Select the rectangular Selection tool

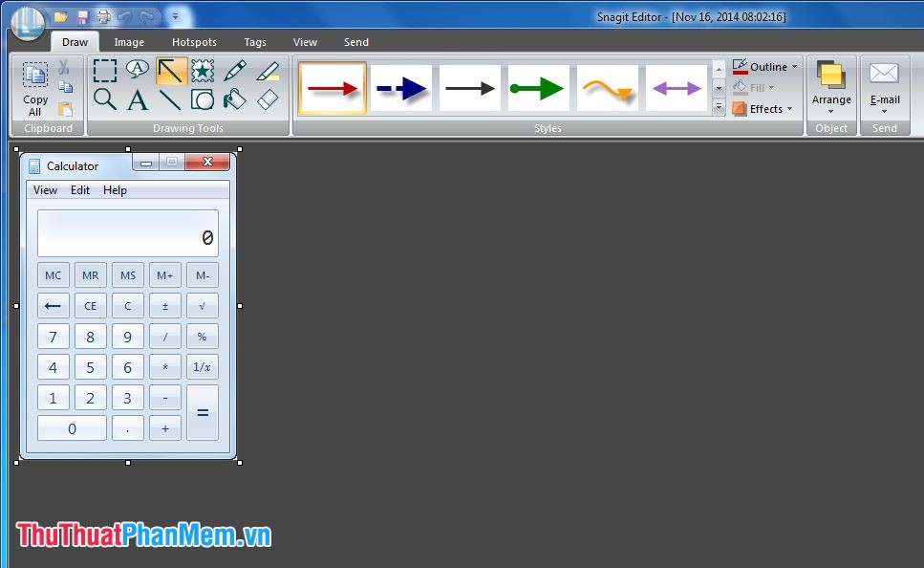pos(105,70)
